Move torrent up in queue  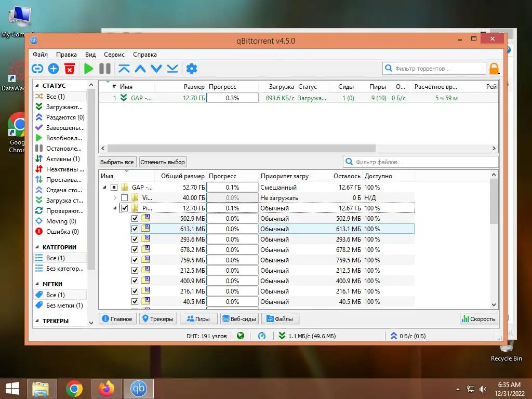pyautogui.click(x=140, y=69)
